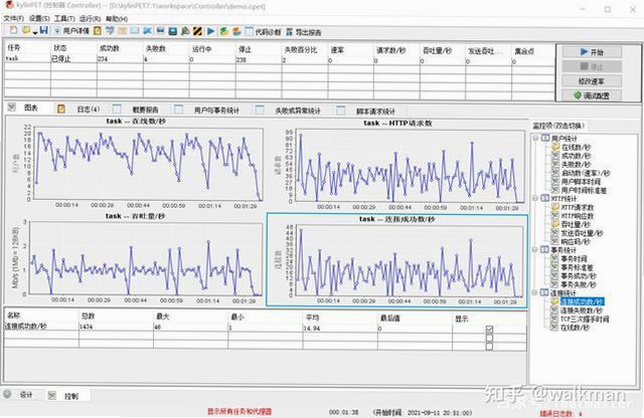This screenshot has width=644, height=418.
Task: Select HTTP响应数 tree item
Action: 577,216
